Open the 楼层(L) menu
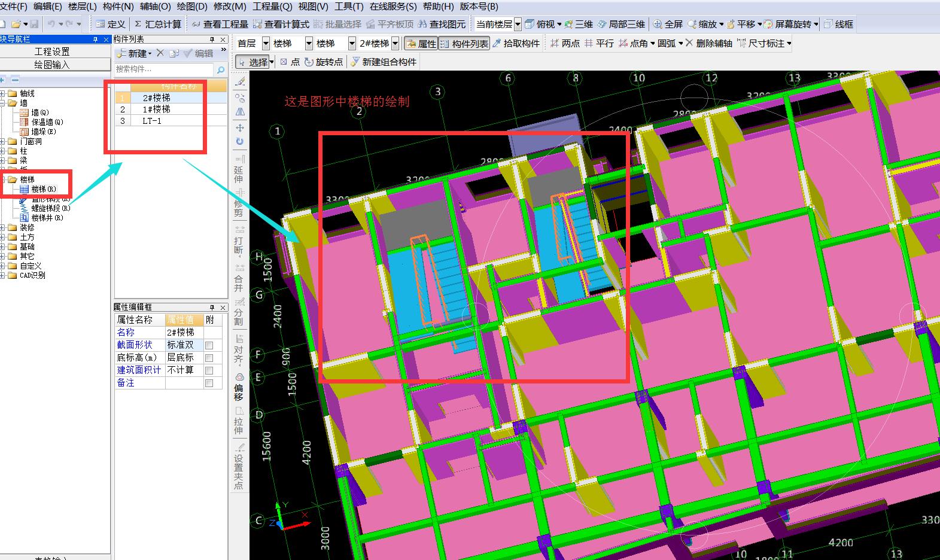Viewport: 940px width, 560px height. click(x=82, y=7)
